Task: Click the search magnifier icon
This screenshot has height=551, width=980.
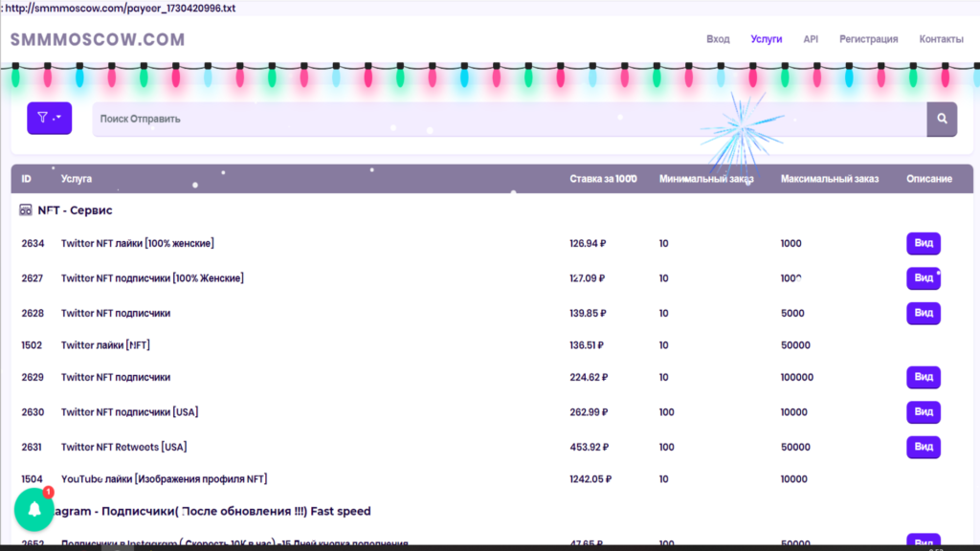Action: (x=942, y=119)
